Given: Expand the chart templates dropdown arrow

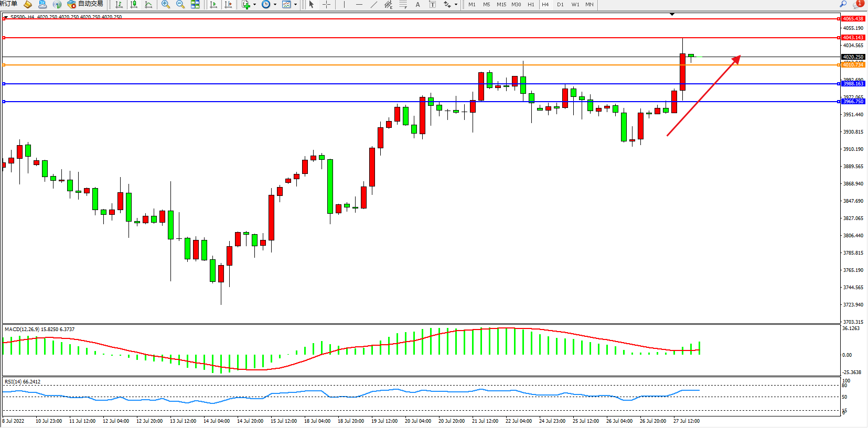Looking at the screenshot, I should (295, 5).
